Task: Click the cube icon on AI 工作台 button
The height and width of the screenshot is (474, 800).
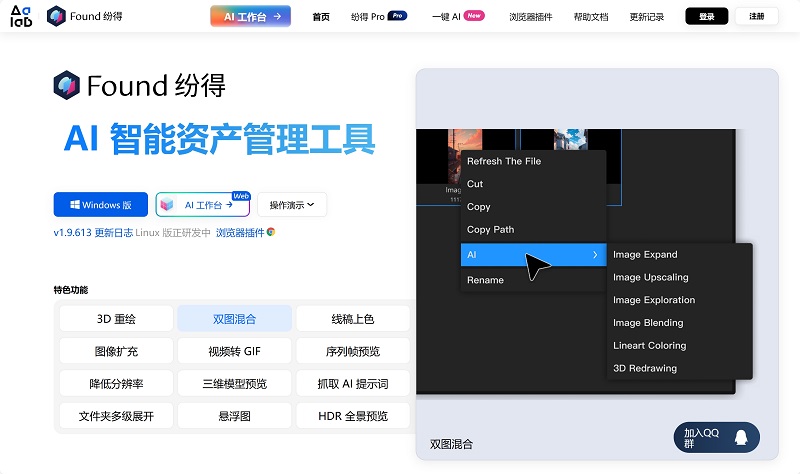Action: point(167,205)
